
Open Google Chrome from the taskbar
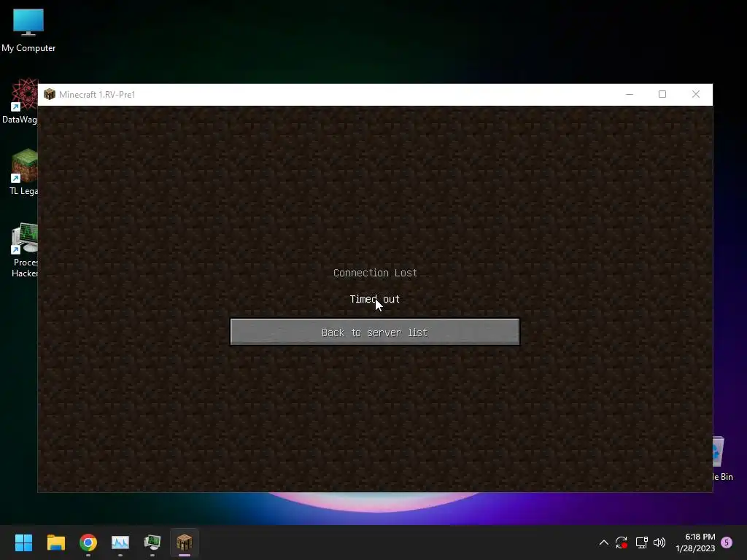pos(88,542)
